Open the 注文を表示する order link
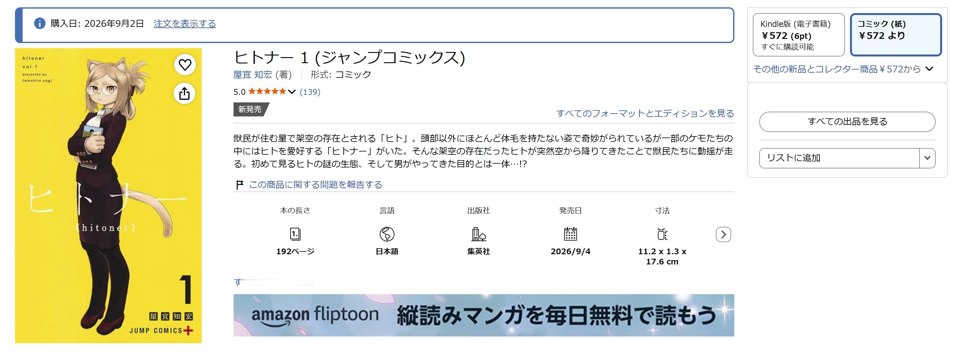Image resolution: width=980 pixels, height=356 pixels. [x=184, y=24]
